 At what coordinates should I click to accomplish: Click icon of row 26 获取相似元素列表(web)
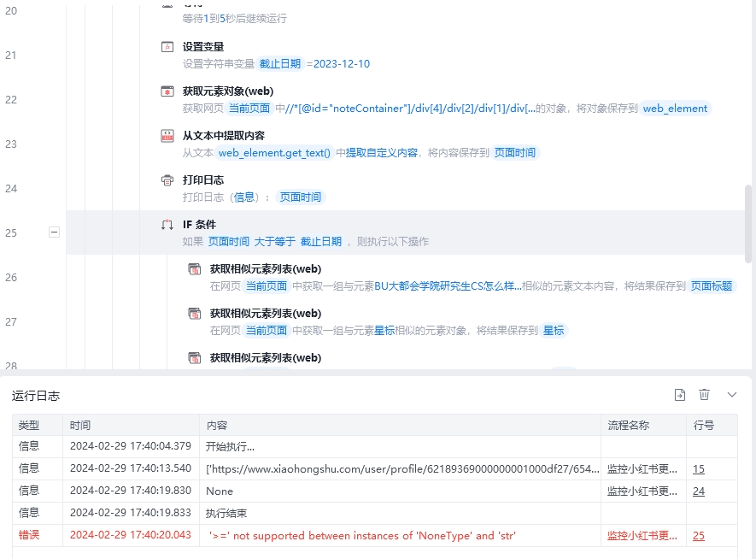coord(195,269)
